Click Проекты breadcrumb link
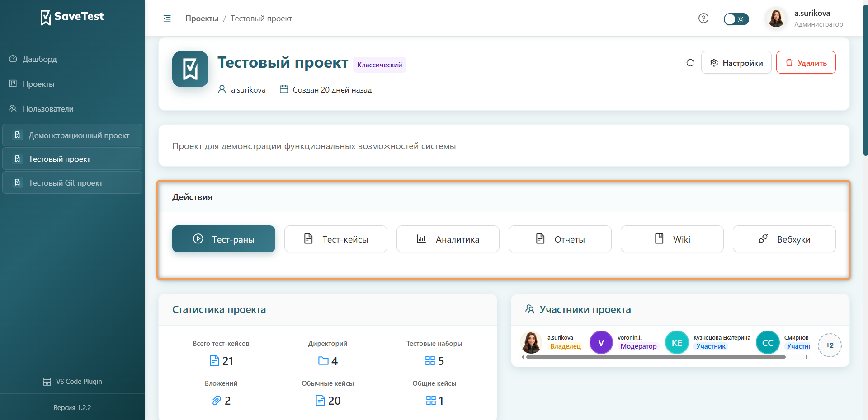 202,19
